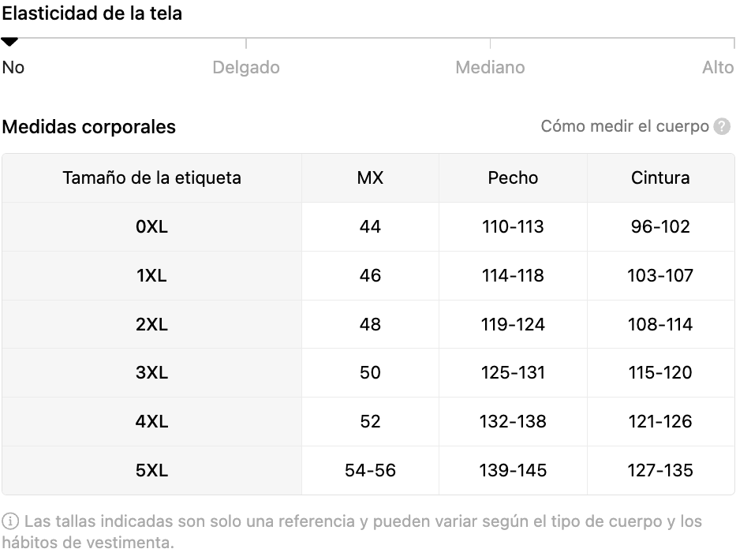This screenshot has width=751, height=560.
Task: Click the MX column header
Action: [370, 178]
